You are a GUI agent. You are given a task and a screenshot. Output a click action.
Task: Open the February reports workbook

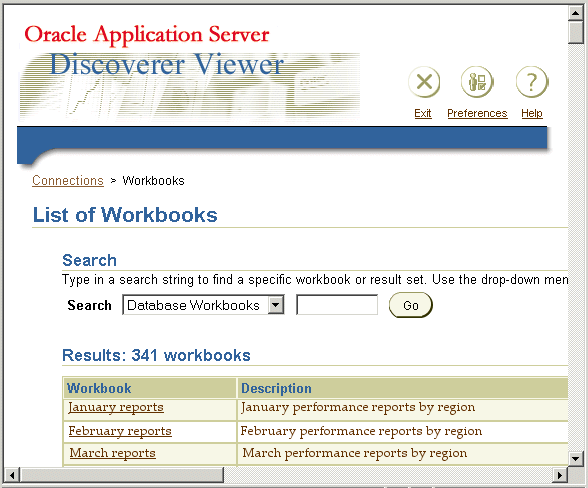pos(120,431)
